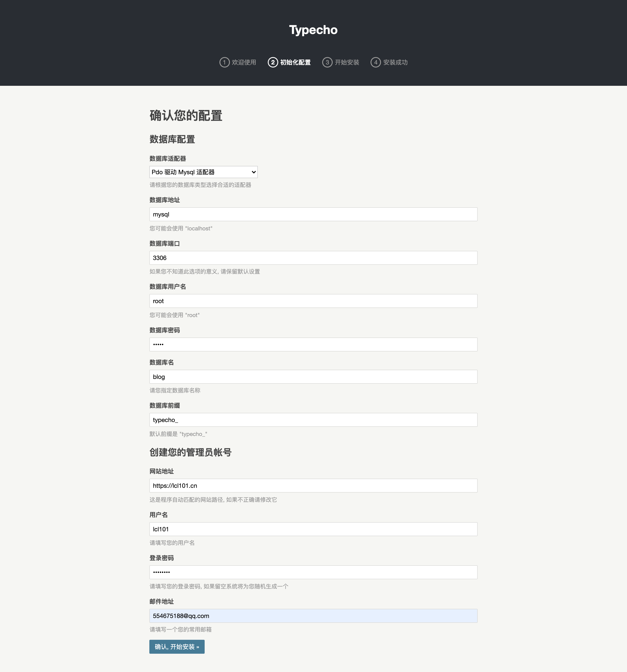Click the database prefix field typecho_
The image size is (627, 672).
coord(313,420)
